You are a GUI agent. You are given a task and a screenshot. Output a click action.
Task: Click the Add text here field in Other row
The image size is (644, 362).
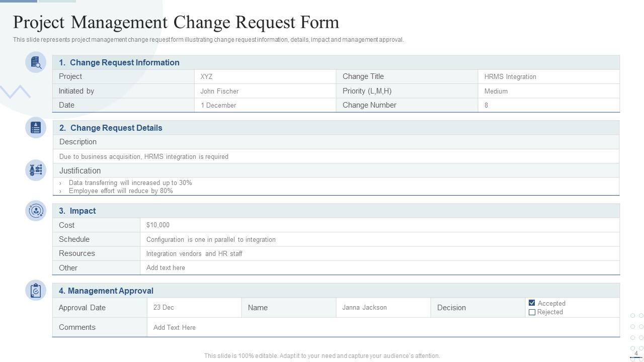pyautogui.click(x=166, y=267)
